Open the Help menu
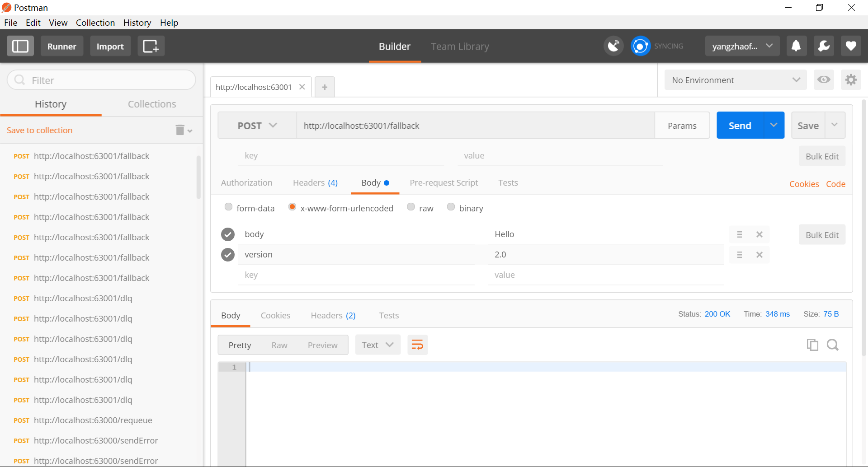 [x=169, y=23]
